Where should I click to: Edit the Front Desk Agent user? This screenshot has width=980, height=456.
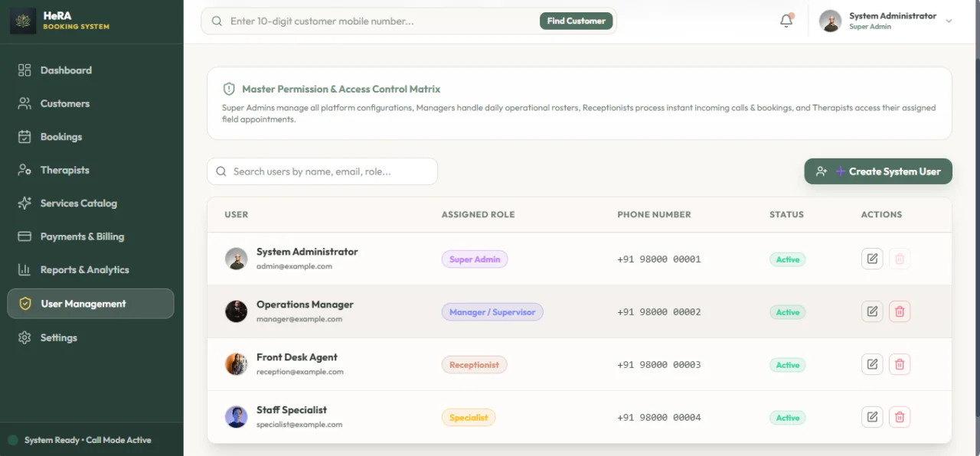click(x=872, y=364)
